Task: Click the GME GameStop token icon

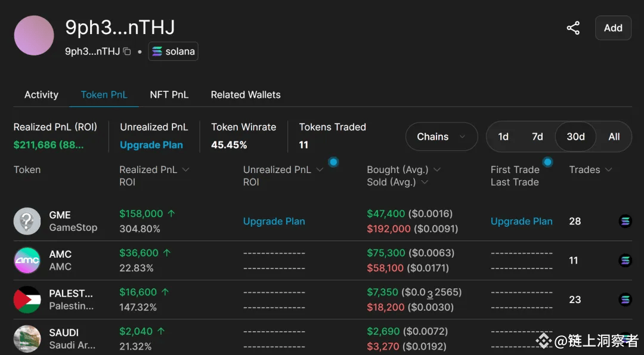Action: click(x=27, y=221)
